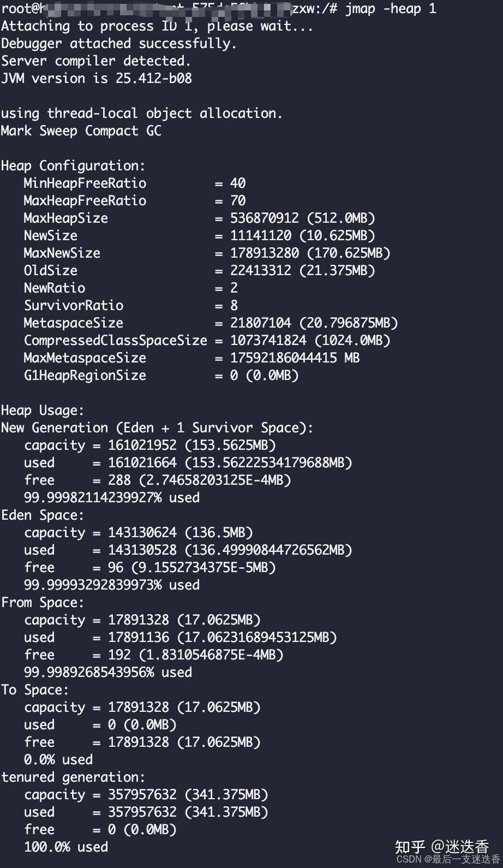503x868 pixels.
Task: Click the JVM version 25.412-b08 line
Action: tap(97, 78)
